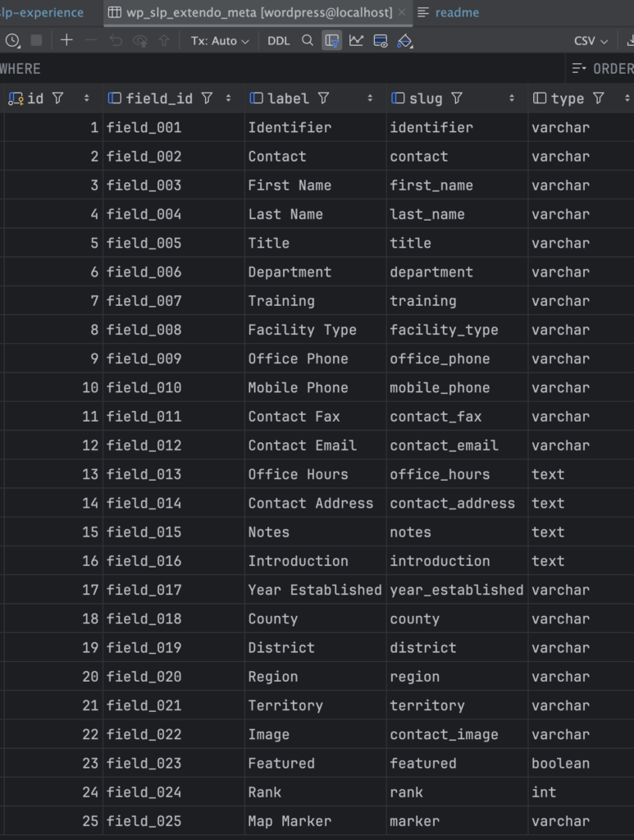Click the filter icon on label column
The width and height of the screenshot is (634, 840).
(x=324, y=98)
